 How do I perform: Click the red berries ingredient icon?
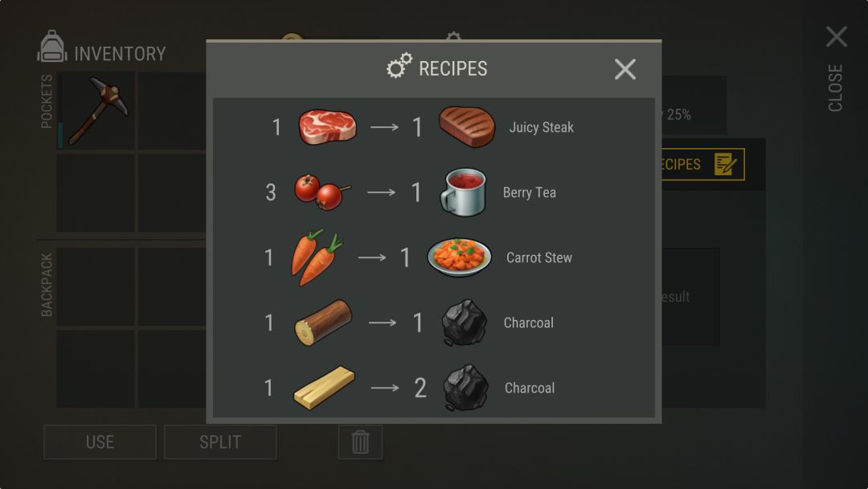pyautogui.click(x=322, y=191)
